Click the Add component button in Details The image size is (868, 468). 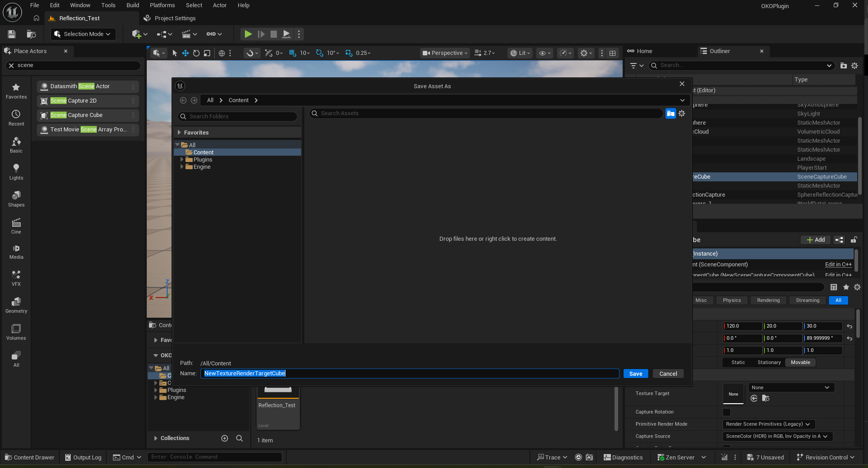816,240
